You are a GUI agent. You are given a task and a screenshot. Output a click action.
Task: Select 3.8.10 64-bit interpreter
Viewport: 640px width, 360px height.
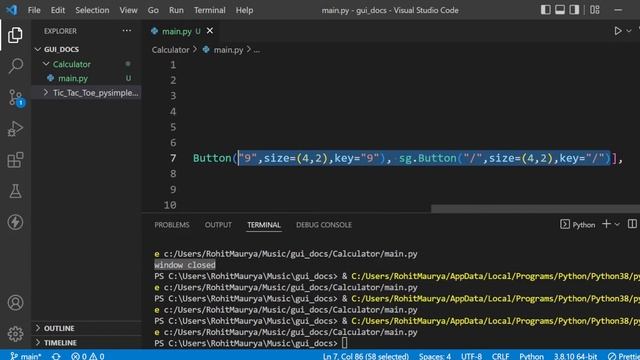click(575, 356)
